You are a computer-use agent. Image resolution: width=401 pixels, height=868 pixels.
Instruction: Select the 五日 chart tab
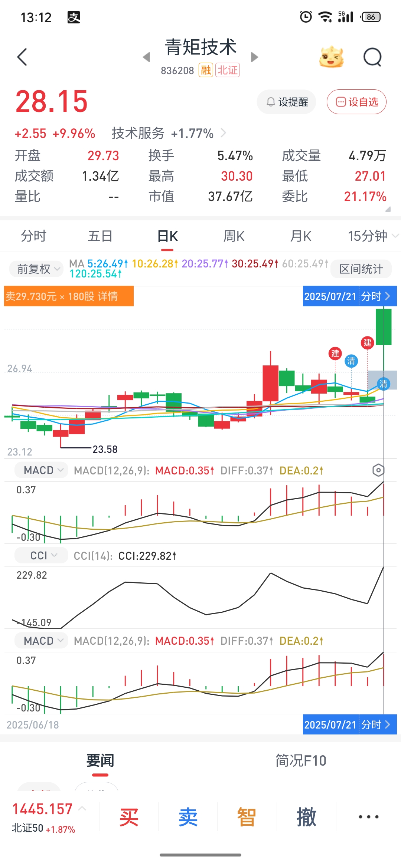tap(100, 236)
